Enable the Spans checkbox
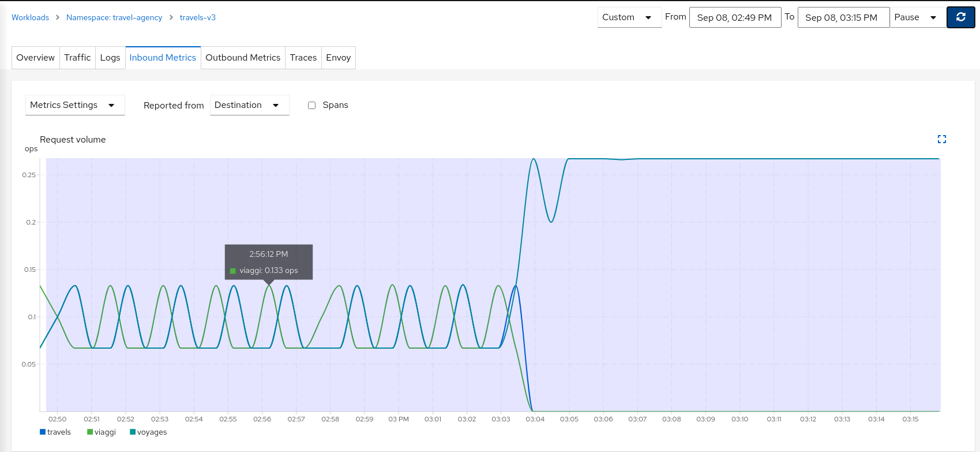The width and height of the screenshot is (980, 452). tap(312, 105)
